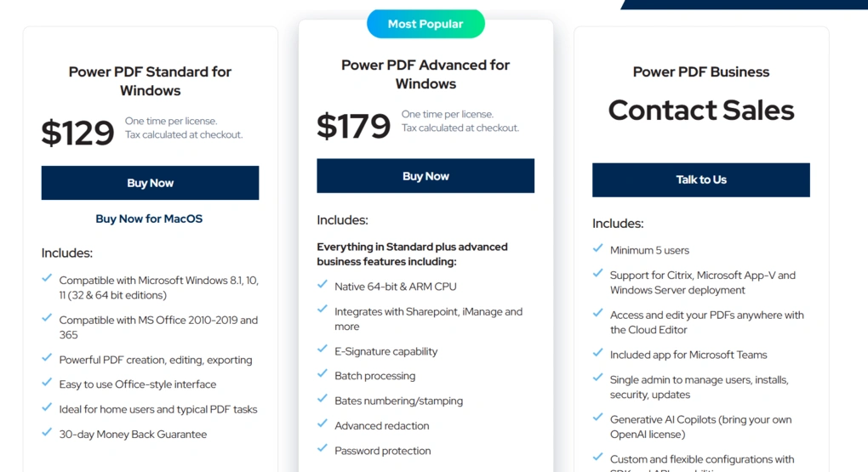Select the Power PDF Standard for Windows heading
Viewport: 868px width, 472px height.
pos(150,81)
